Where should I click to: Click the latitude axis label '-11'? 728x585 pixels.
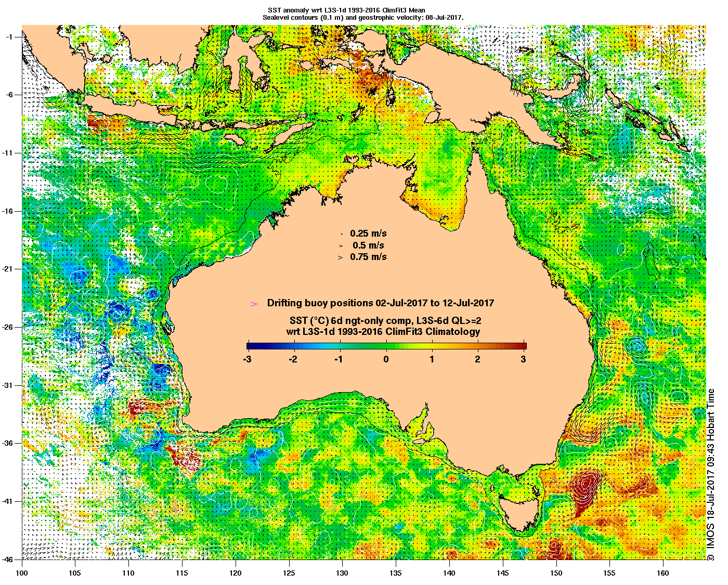pyautogui.click(x=9, y=153)
